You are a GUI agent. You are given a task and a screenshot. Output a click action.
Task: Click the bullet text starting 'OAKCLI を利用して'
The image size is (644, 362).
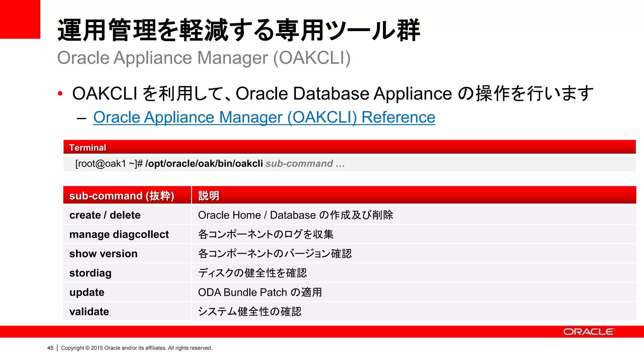pos(333,94)
